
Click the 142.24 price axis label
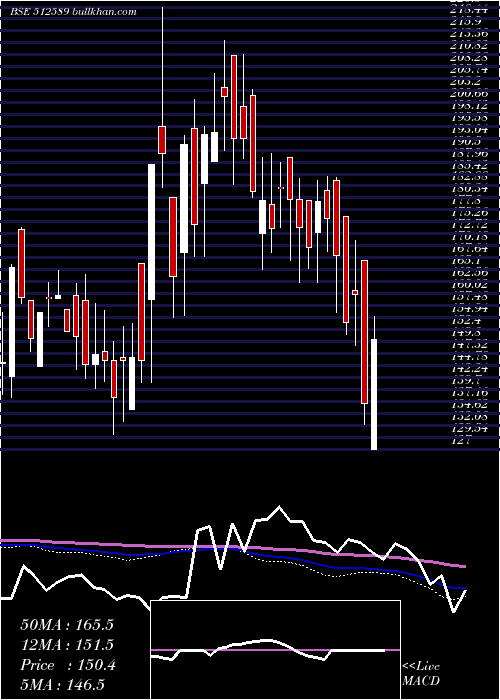click(x=470, y=369)
